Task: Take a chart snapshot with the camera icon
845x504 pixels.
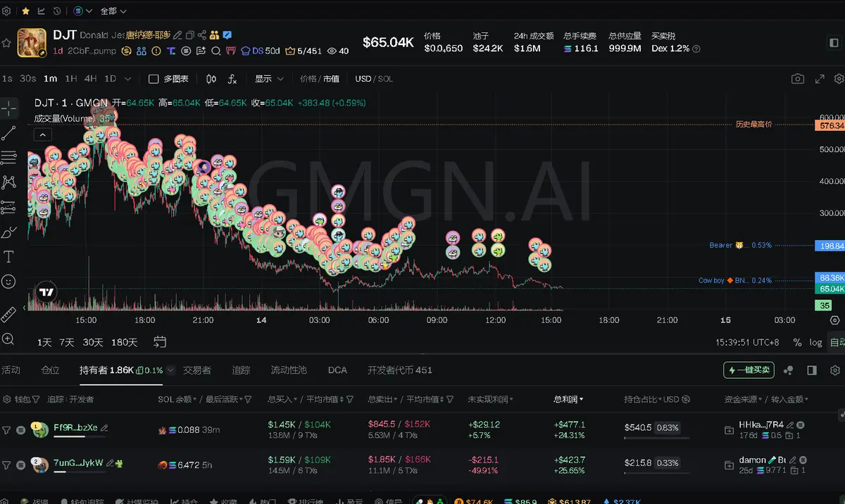Action: 797,79
